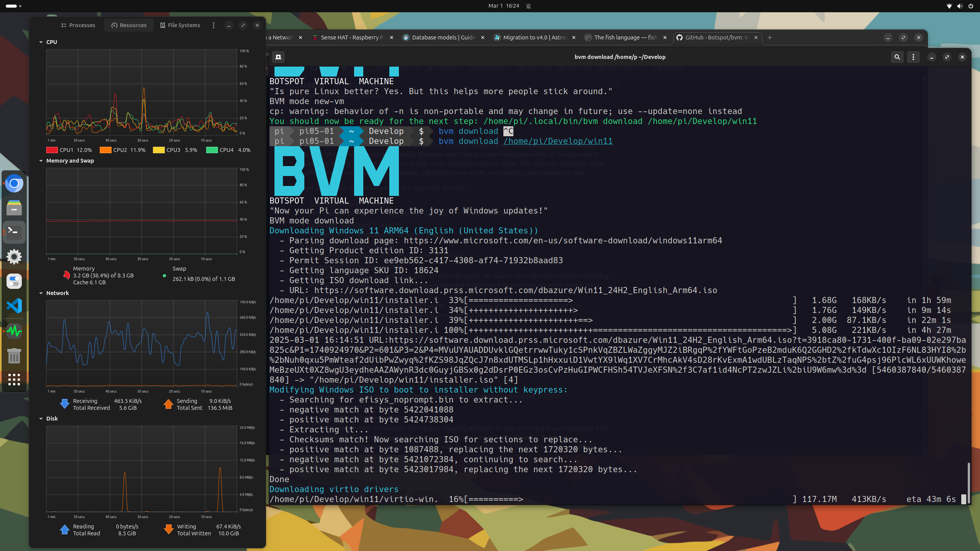Change the CPU4 green color swatch
This screenshot has width=980, height=551.
(212, 150)
